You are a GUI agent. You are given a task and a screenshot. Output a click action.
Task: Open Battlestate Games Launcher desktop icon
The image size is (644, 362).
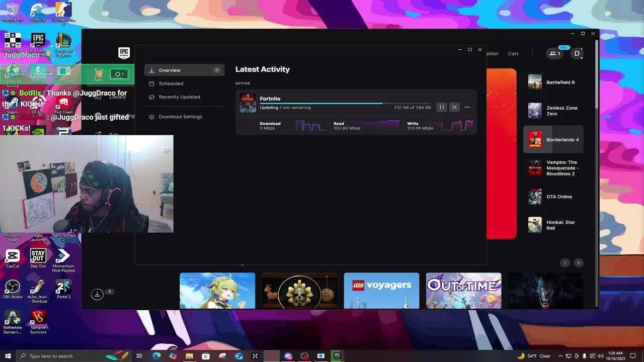coord(13,322)
